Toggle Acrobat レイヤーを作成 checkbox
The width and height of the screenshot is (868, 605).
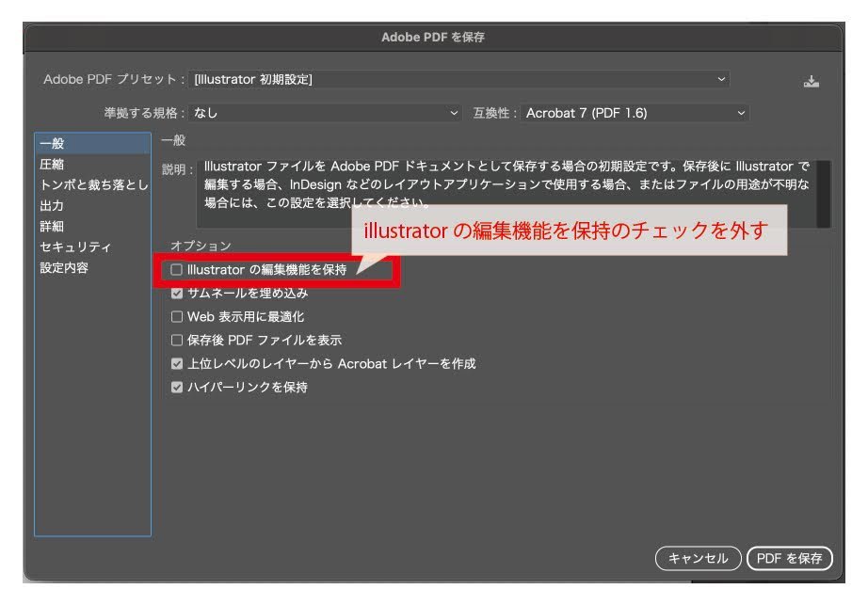tap(177, 363)
